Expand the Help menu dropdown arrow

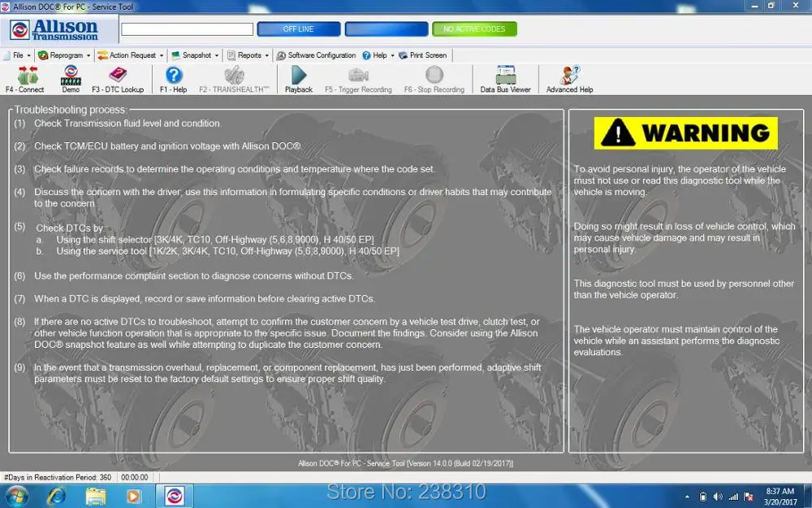tap(392, 55)
